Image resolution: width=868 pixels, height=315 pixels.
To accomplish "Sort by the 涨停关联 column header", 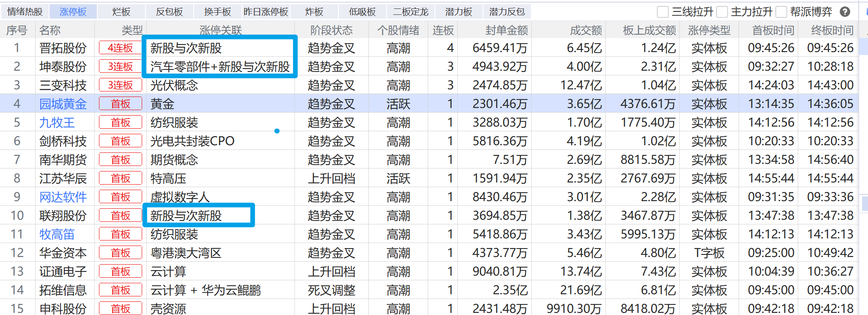I will click(221, 30).
